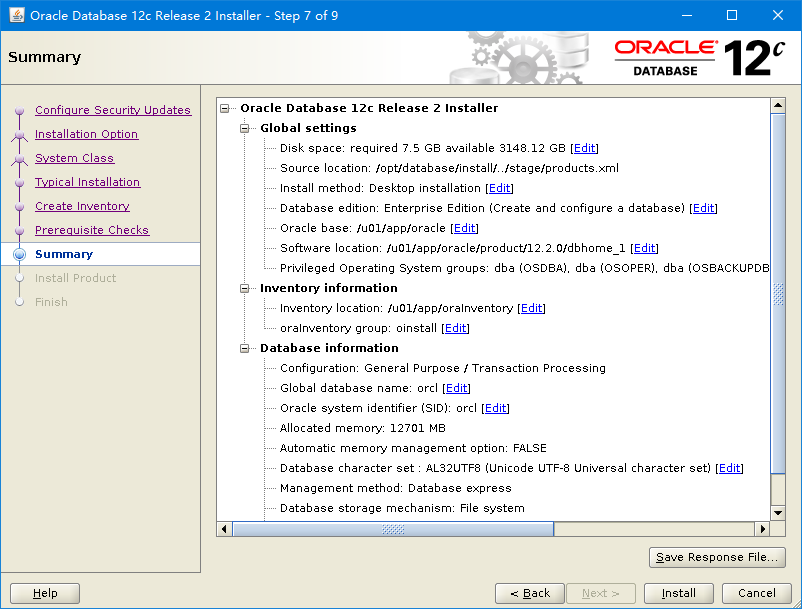The height and width of the screenshot is (609, 802).
Task: Start installation with Install button
Action: point(679,593)
